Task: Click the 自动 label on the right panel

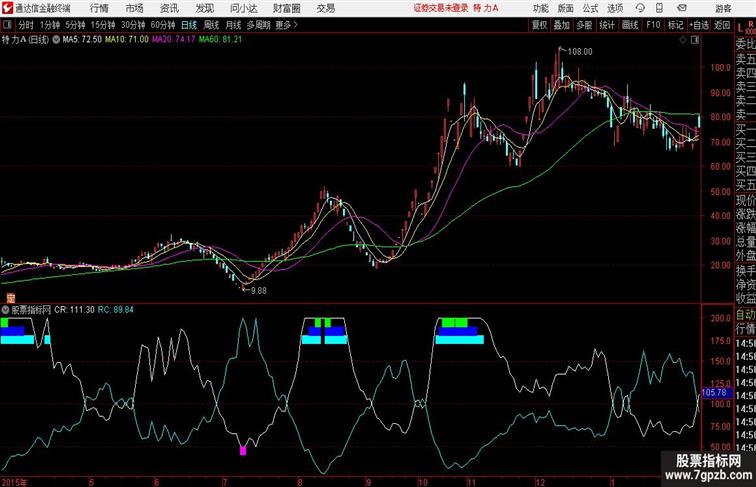Action: point(745,315)
